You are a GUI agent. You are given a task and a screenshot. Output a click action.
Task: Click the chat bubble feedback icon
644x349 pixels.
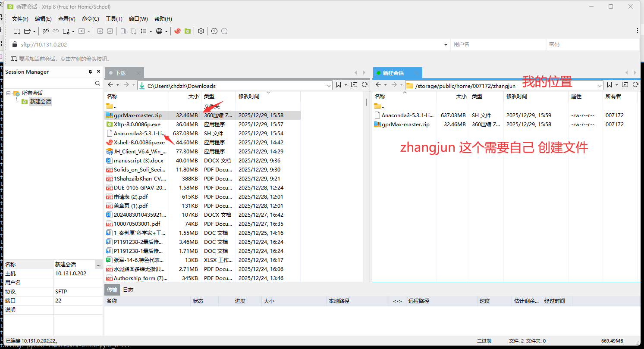coord(224,31)
